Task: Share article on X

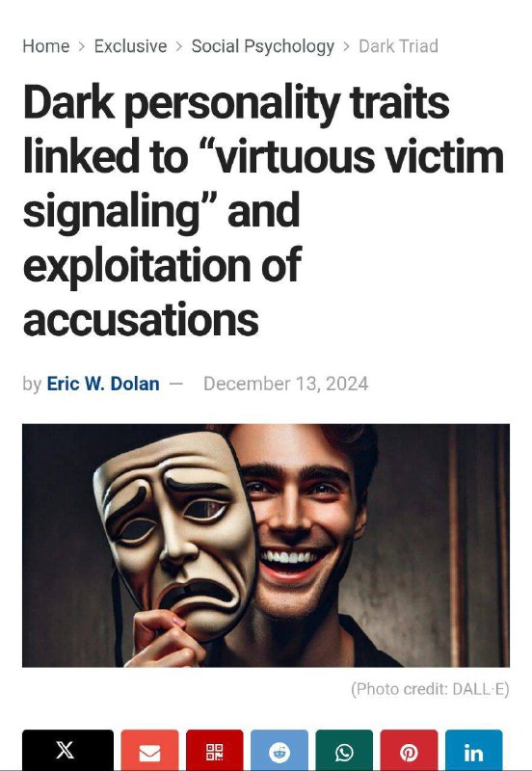Action: coord(67,751)
